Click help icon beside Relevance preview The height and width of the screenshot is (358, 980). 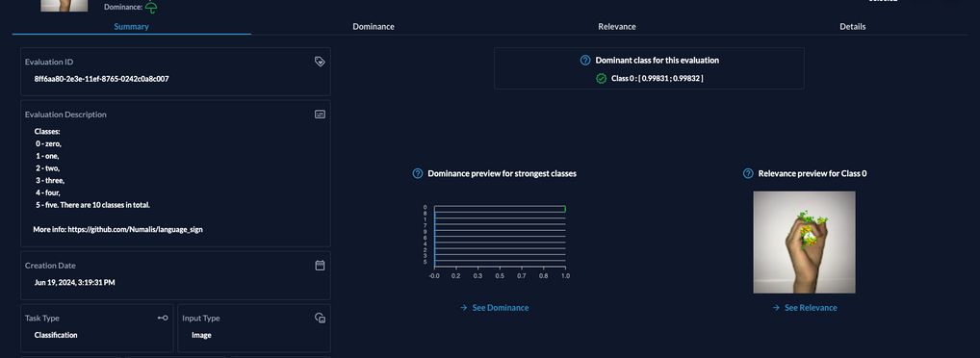[x=747, y=173]
